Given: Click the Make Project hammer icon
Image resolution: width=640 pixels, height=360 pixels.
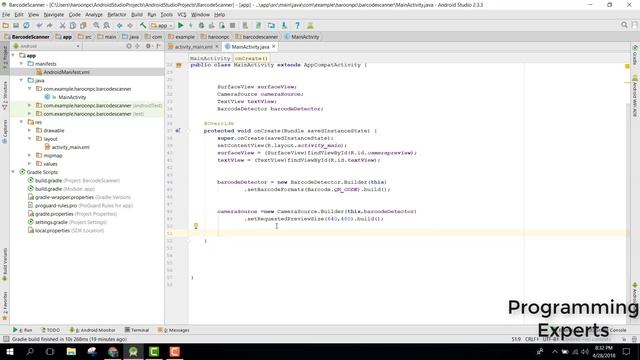Looking at the screenshot, I should click(x=143, y=25).
